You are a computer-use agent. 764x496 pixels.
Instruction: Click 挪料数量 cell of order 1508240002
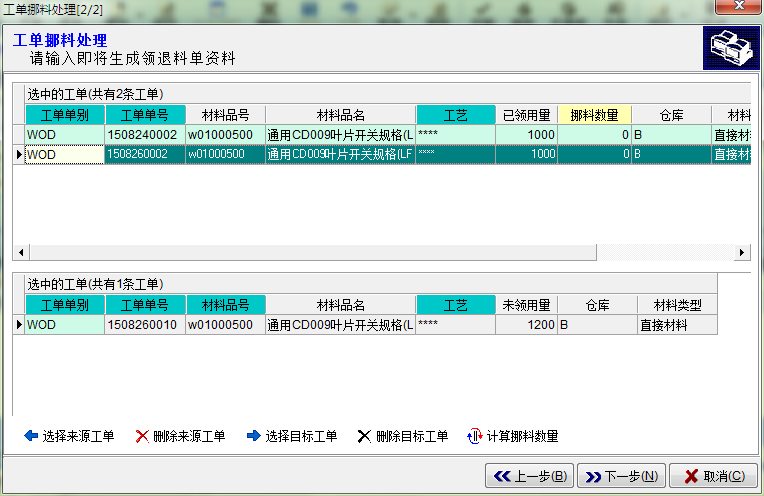tap(595, 134)
